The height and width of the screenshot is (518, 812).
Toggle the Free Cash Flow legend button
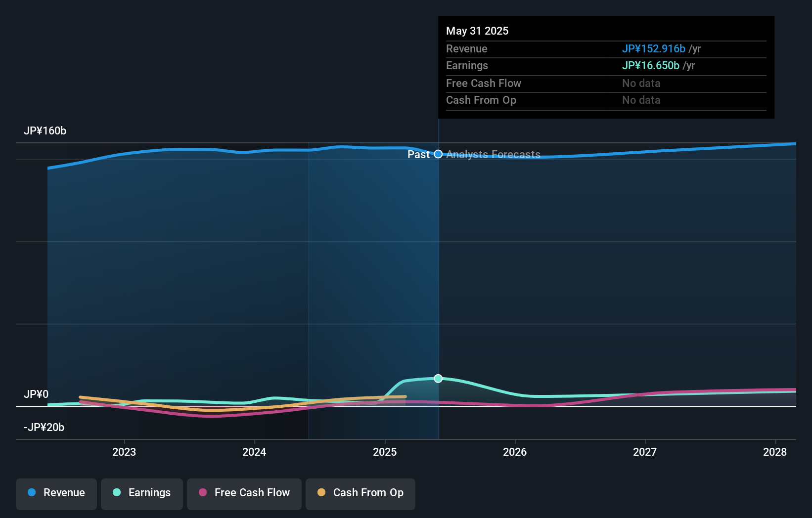tap(244, 494)
